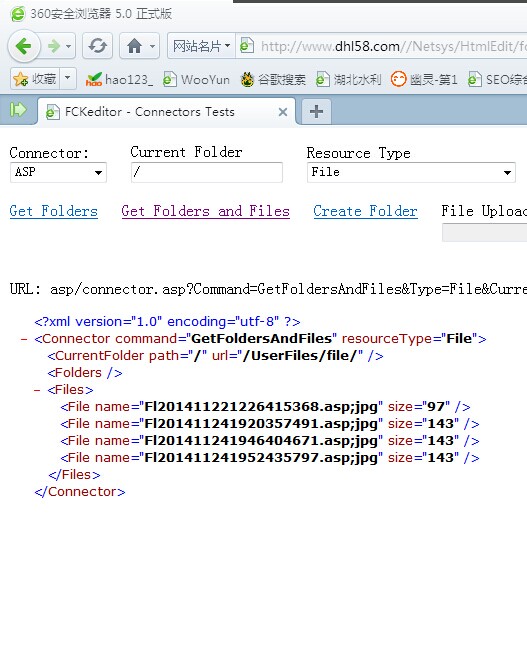Viewport: 527px width, 646px height.
Task: Go to Home page icon
Action: click(134, 46)
